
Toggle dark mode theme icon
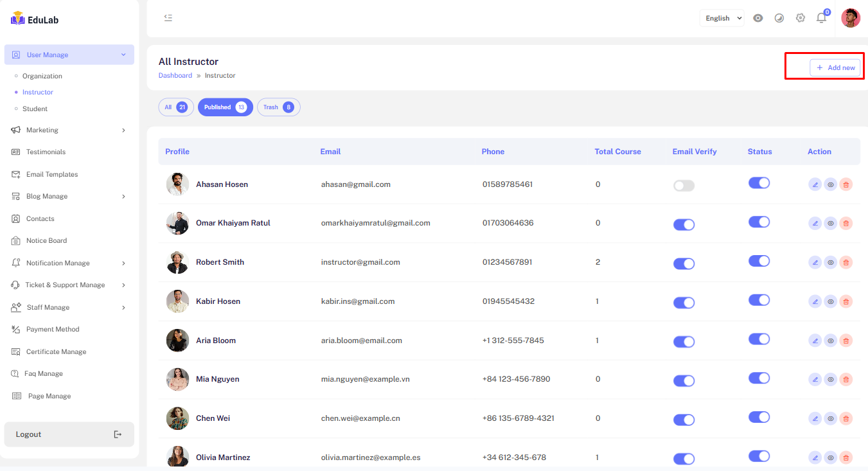[779, 18]
